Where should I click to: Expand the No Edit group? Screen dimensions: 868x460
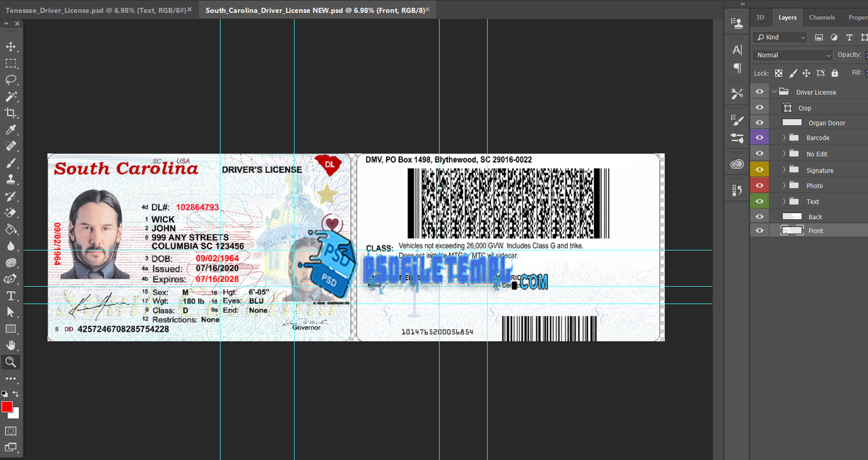click(785, 154)
